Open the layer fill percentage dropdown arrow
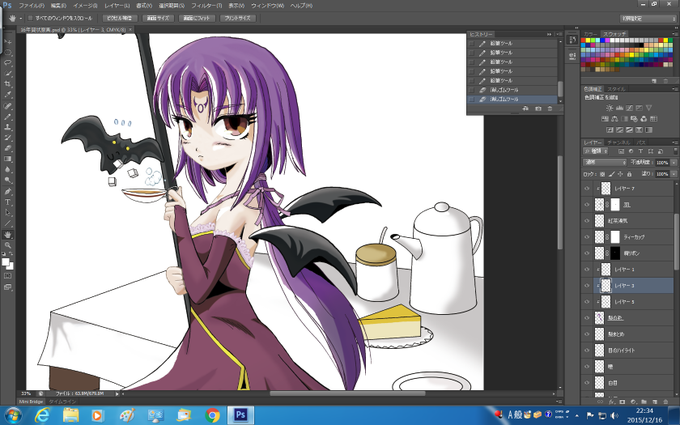 click(x=673, y=174)
